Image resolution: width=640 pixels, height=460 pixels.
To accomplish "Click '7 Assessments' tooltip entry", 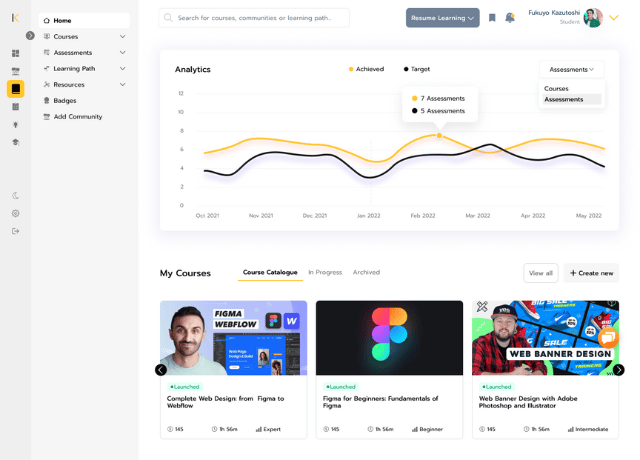I will pos(438,98).
